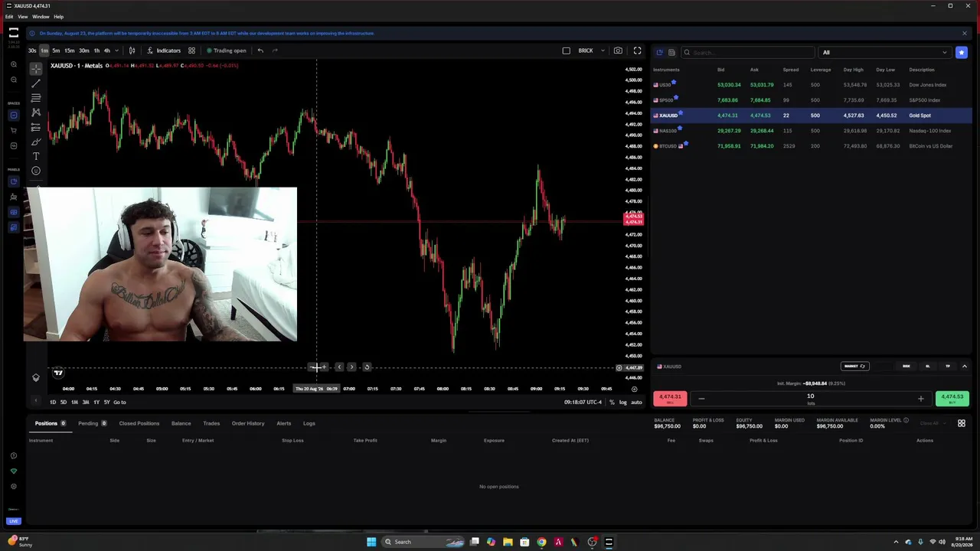Screen dimensions: 980x551
Task: Decrease lot size with minus button
Action: coord(701,399)
